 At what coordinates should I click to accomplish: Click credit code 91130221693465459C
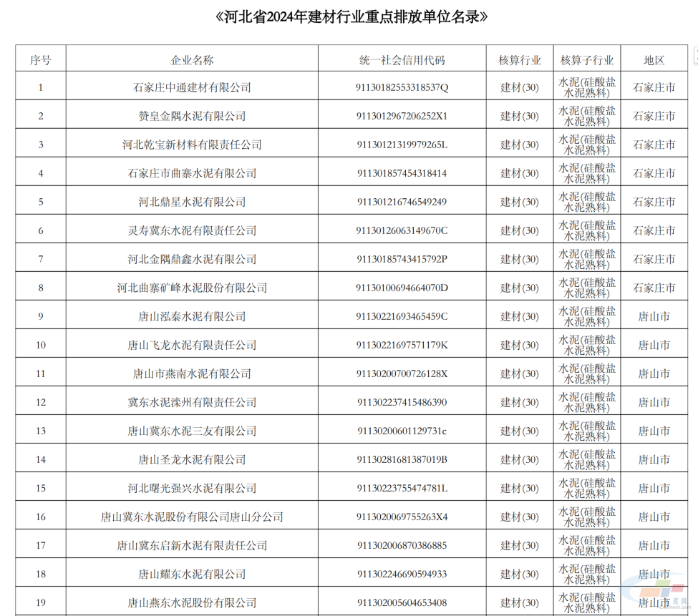[402, 317]
